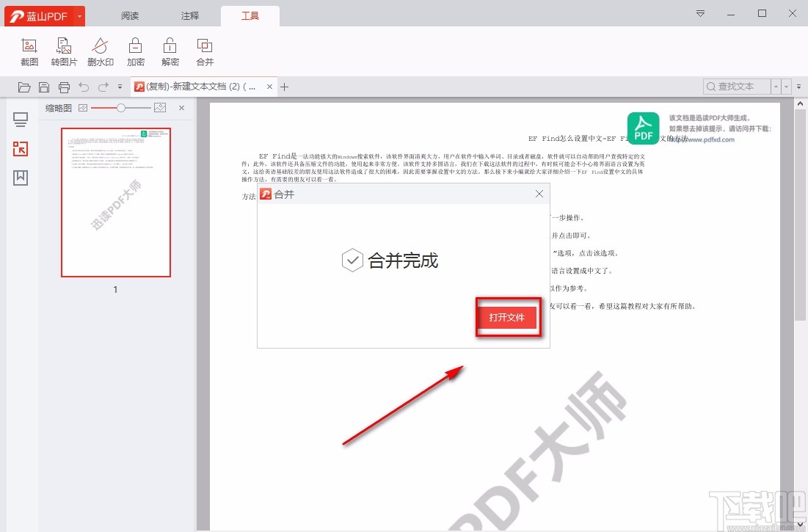This screenshot has width=808, height=532.
Task: Show the outline panel sidebar icon
Action: [x=21, y=120]
